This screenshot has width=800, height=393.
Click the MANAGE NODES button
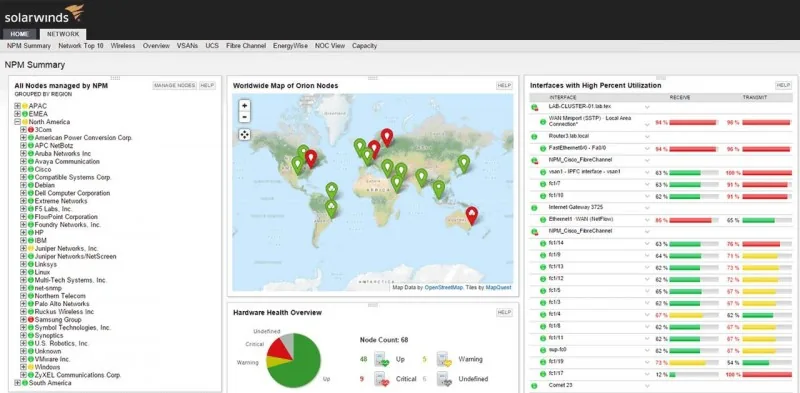[x=174, y=86]
